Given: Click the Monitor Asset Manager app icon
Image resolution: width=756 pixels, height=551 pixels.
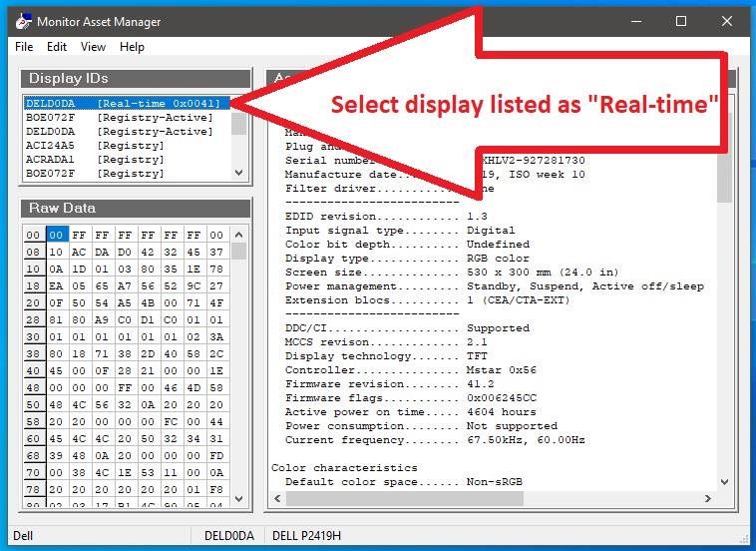Looking at the screenshot, I should point(23,21).
